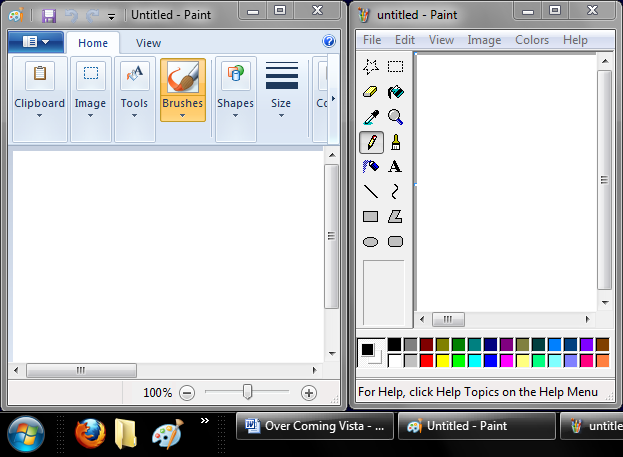Switch to the View ribbon tab

148,43
